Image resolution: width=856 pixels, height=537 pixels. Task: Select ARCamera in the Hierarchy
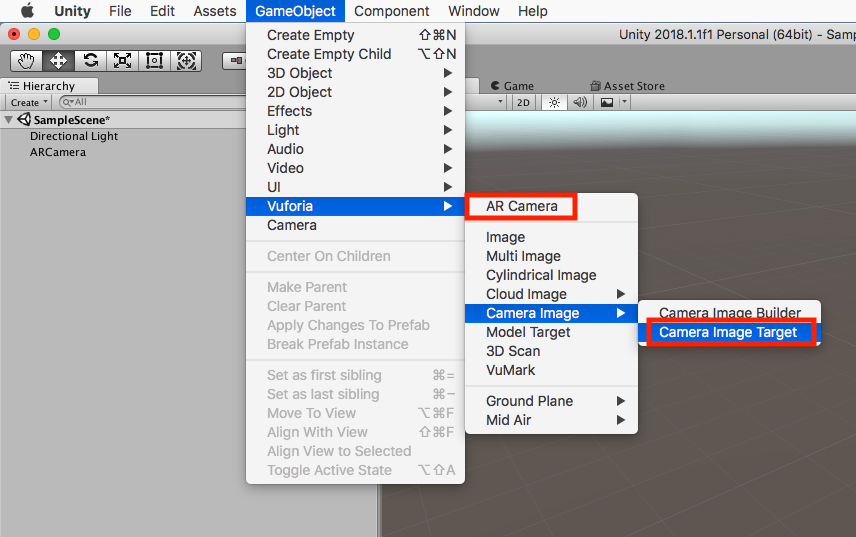click(x=58, y=152)
